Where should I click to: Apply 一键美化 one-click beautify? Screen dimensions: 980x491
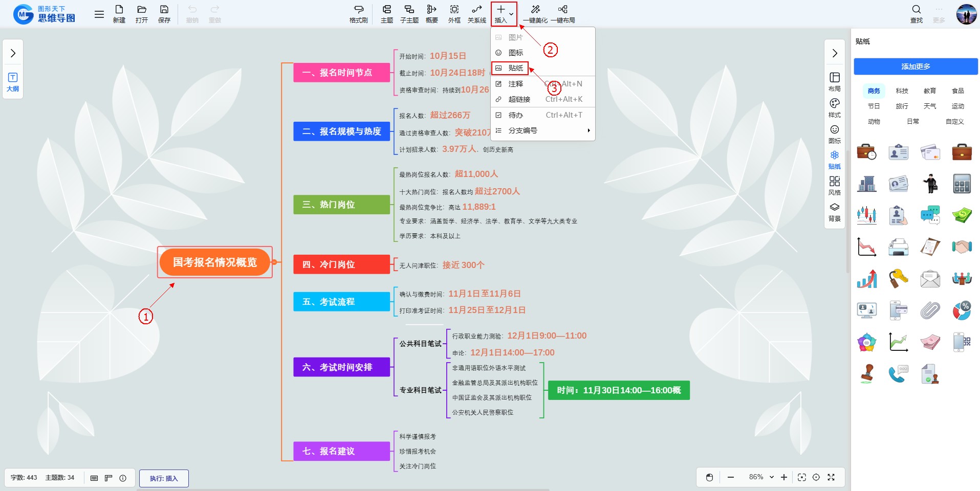click(x=535, y=14)
